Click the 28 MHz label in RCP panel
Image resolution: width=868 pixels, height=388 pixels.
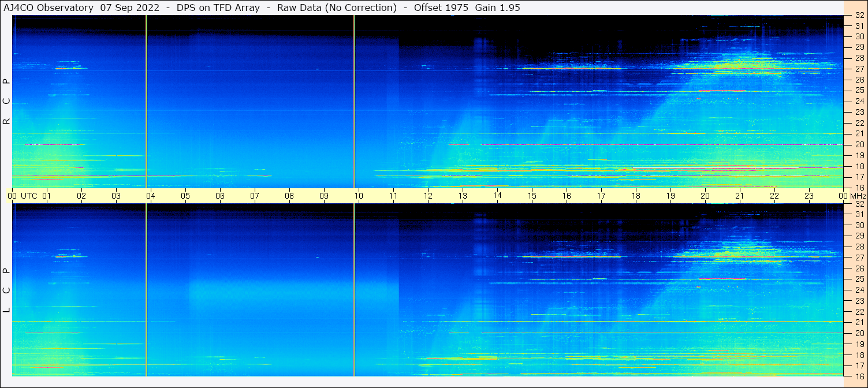pyautogui.click(x=859, y=58)
